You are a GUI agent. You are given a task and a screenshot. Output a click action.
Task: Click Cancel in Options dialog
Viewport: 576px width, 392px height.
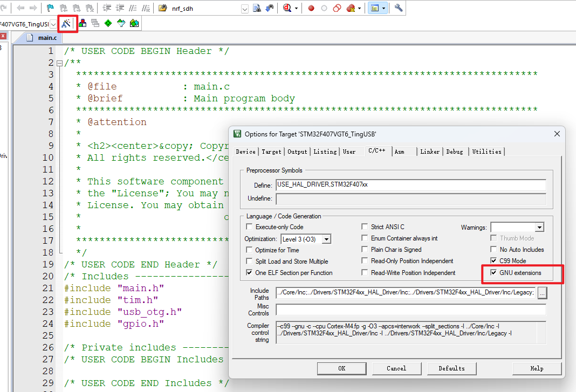(x=397, y=368)
